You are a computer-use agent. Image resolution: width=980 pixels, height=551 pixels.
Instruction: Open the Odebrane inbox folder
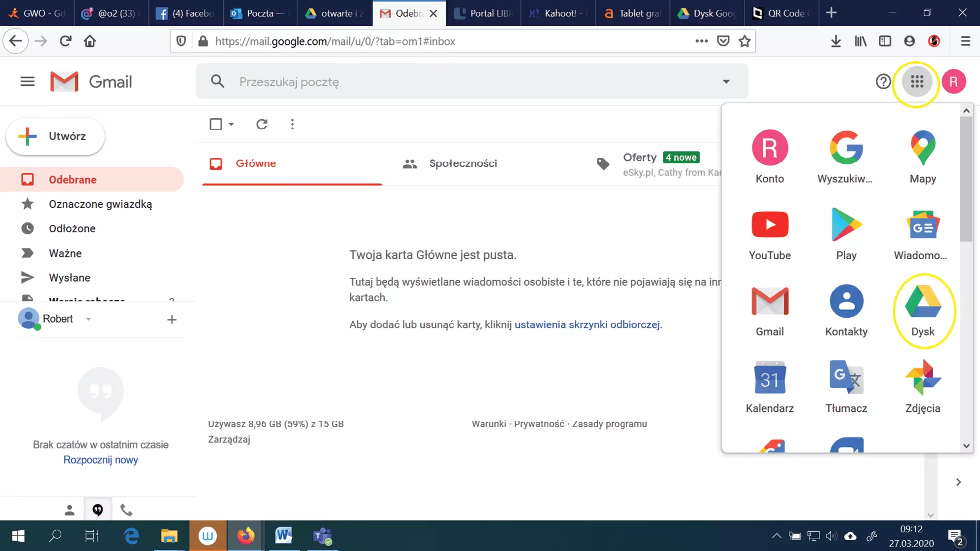92,180
